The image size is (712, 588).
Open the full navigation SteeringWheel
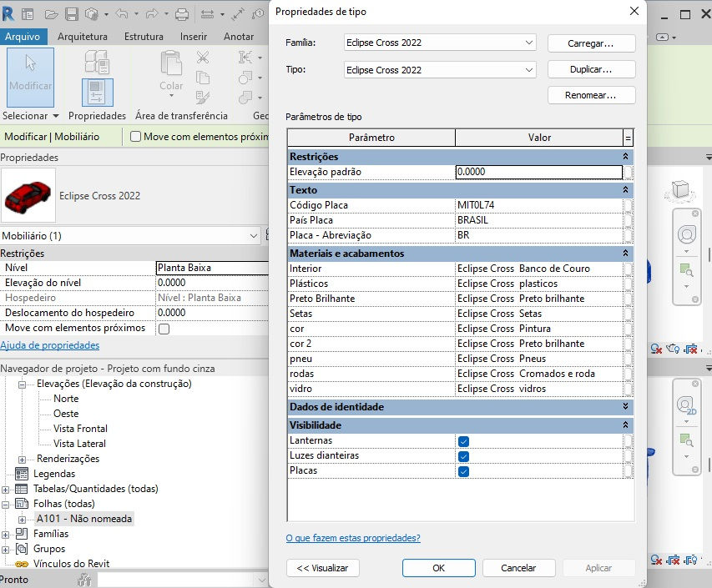(x=687, y=234)
